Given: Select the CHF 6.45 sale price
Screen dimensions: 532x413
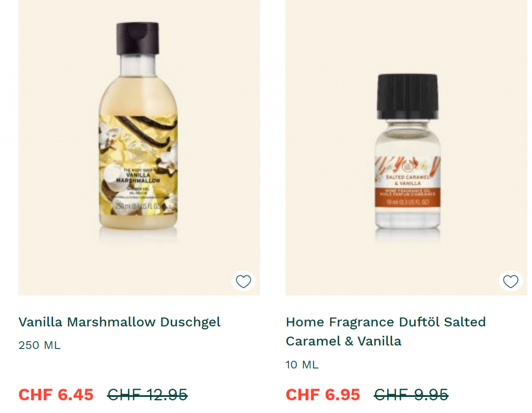Looking at the screenshot, I should (56, 395).
